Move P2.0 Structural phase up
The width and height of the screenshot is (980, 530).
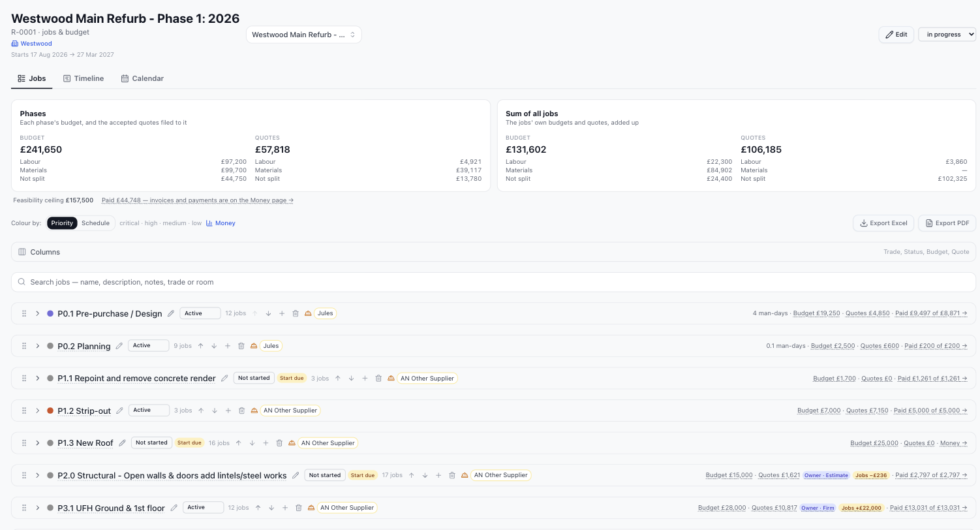tap(411, 475)
